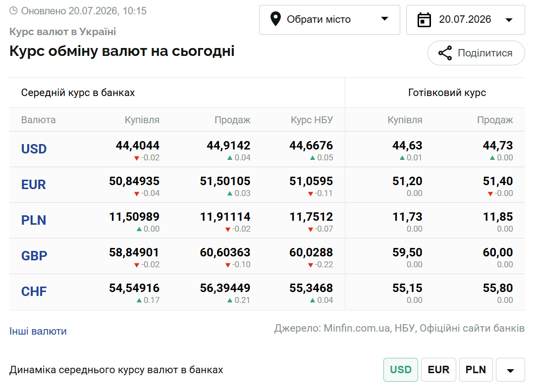
Task: Click the Поділитися share button
Action: pos(476,53)
